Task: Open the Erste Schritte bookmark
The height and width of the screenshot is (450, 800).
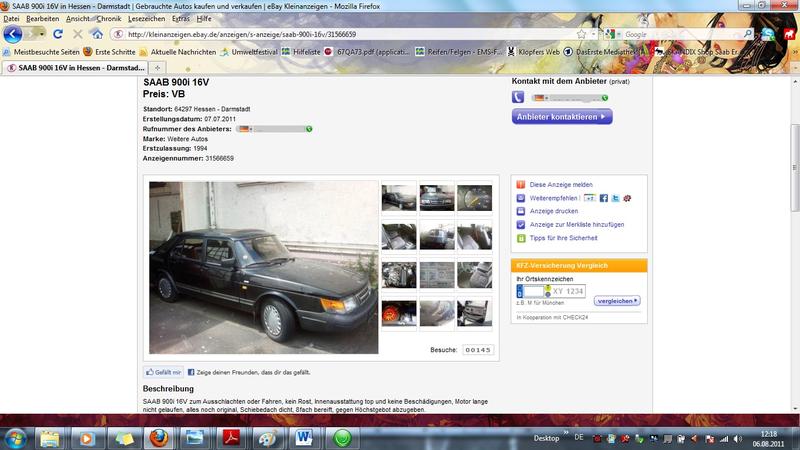Action: coord(109,52)
